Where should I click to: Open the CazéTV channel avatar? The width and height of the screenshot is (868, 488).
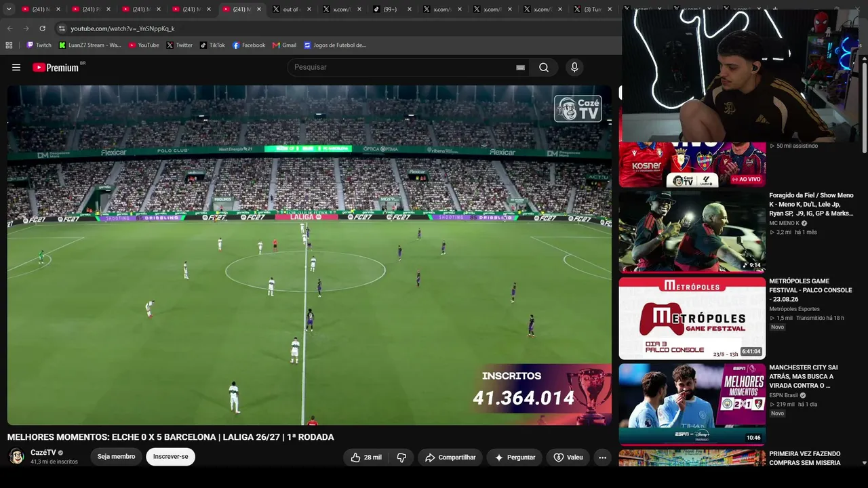[16, 457]
